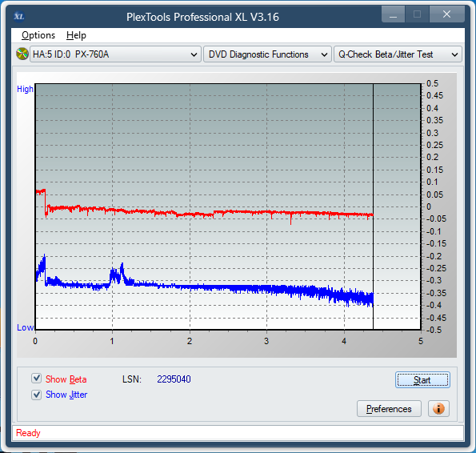Close the PlexTools Professional XL window
This screenshot has width=476, height=453.
point(446,14)
